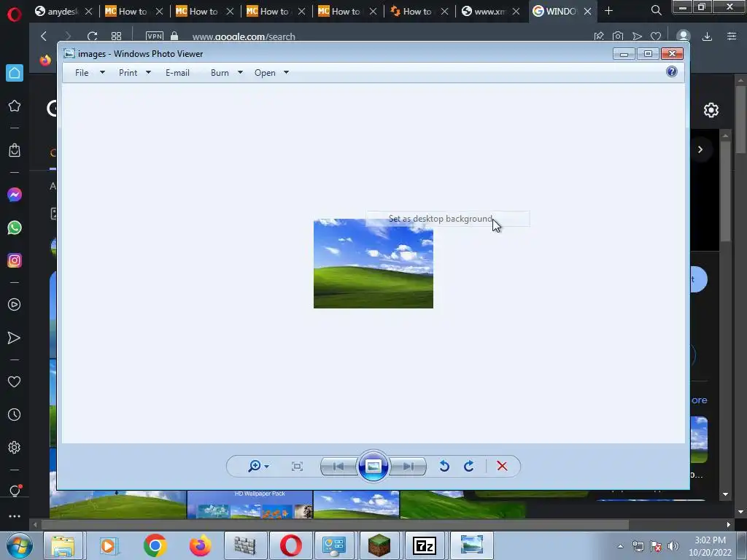
Task: Open Opera menu logo button
Action: (15, 15)
